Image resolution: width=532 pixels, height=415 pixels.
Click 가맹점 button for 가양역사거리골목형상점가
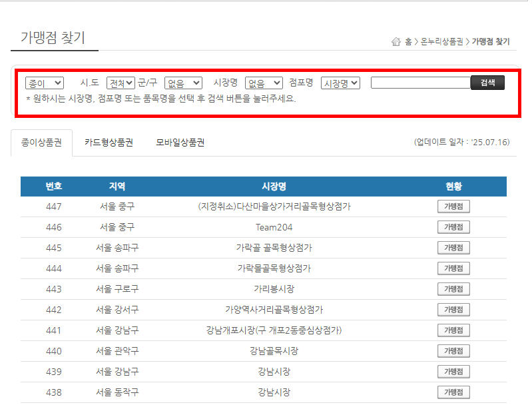[x=453, y=310]
